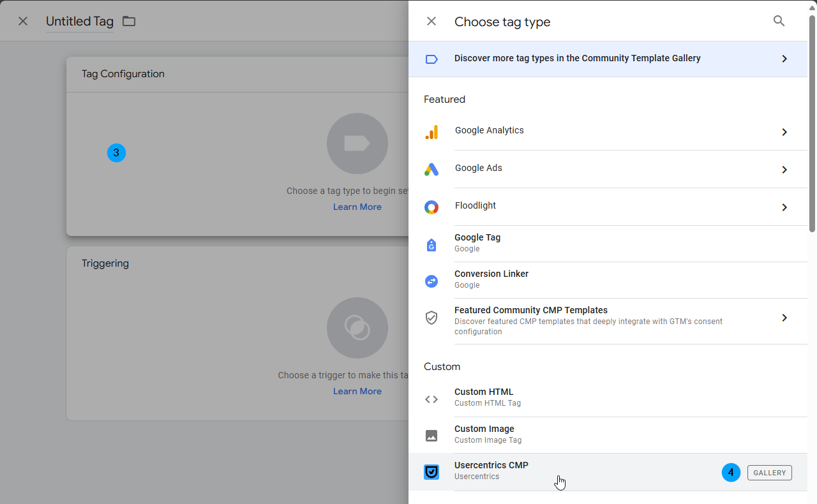Click the Custom HTML Tag subtitle
817x504 pixels.
[x=488, y=403]
